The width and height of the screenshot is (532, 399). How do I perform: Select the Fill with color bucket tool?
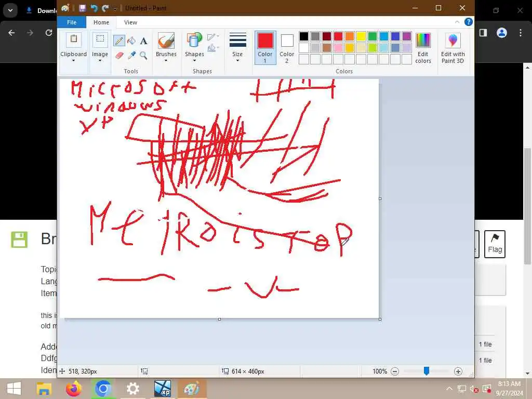(131, 41)
